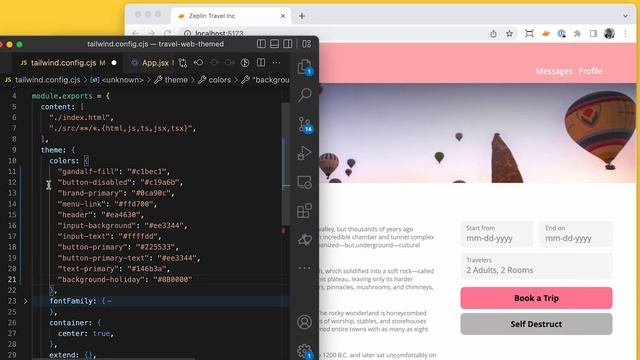Open Search in VS Code activity bar

(304, 95)
